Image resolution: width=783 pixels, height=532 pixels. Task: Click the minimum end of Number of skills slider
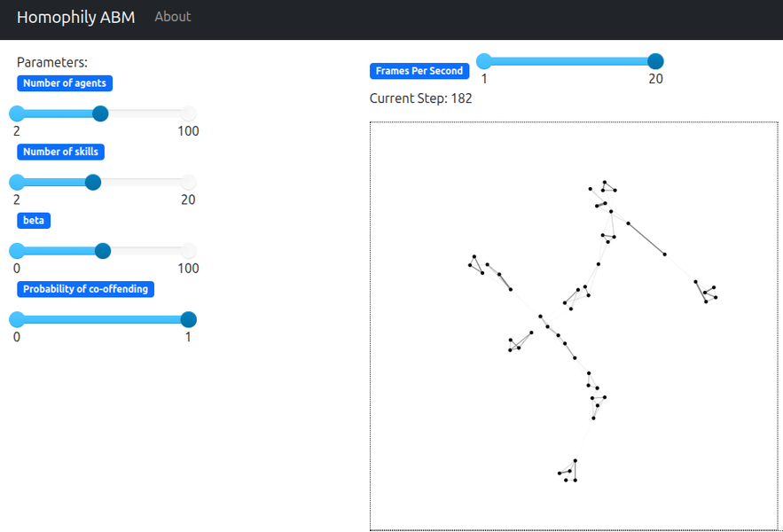tap(17, 182)
